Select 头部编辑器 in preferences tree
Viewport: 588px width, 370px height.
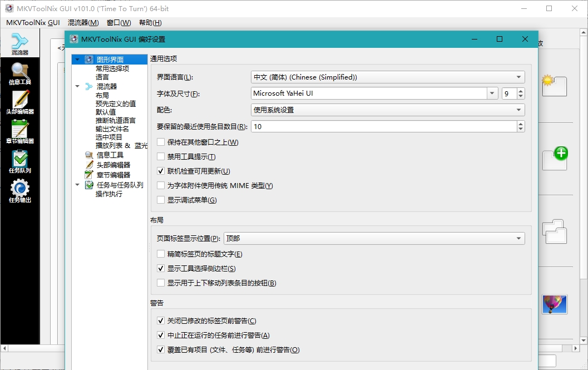click(x=113, y=165)
